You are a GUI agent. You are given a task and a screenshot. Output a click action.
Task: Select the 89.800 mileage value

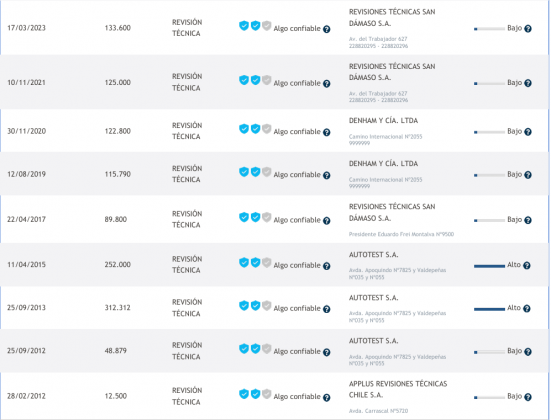[116, 219]
